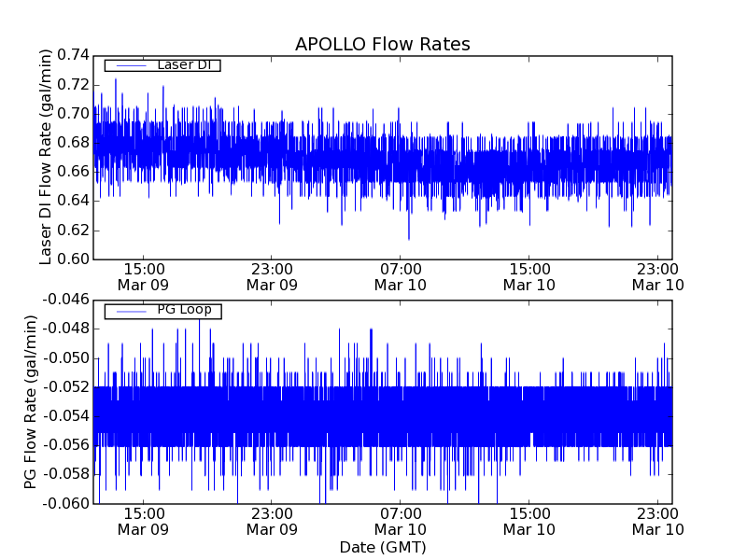
Task: Click the APOLLO Flow Rates chart title
Action: 383,44
